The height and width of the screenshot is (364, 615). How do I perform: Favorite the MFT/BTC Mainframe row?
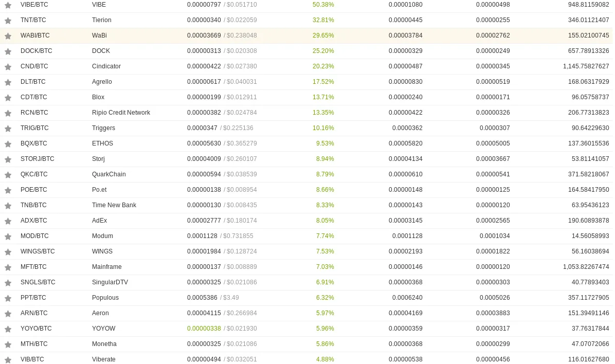click(8, 267)
